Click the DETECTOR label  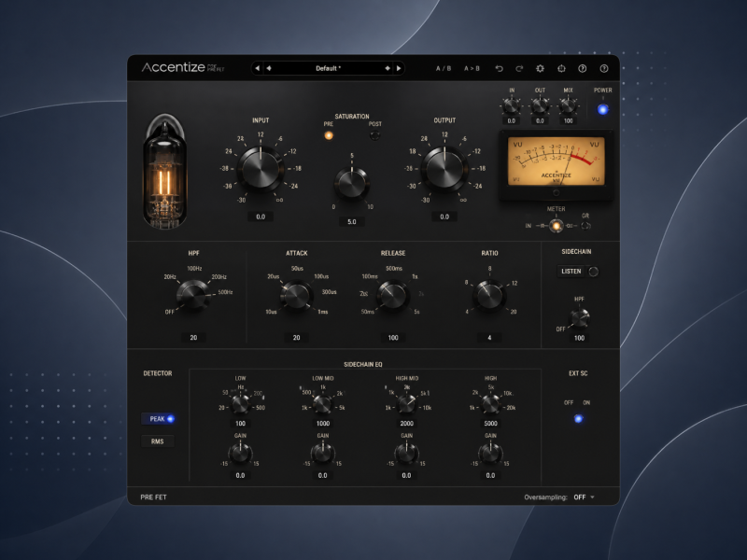(158, 373)
